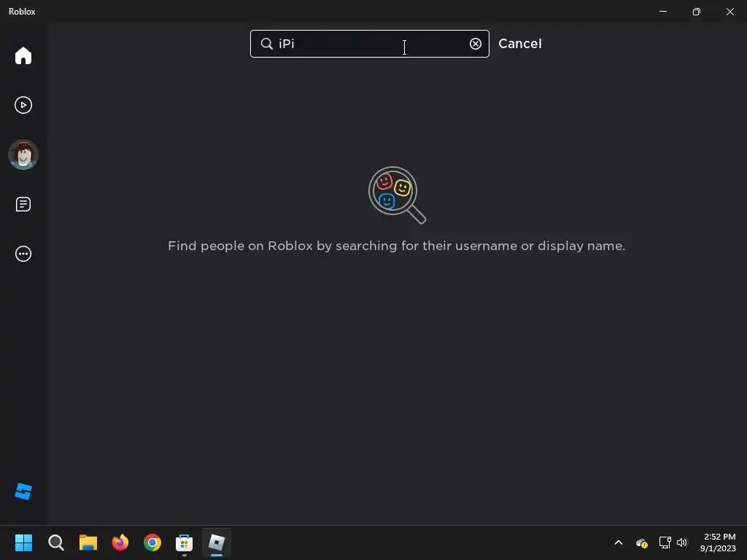Open network display tray icon
Viewport: 747px width, 560px height.
coord(665,542)
